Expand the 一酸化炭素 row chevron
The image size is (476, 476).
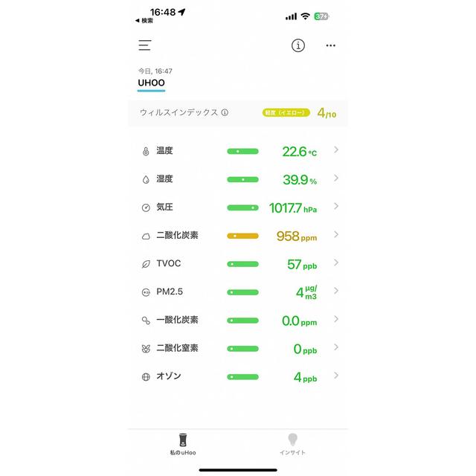point(336,319)
